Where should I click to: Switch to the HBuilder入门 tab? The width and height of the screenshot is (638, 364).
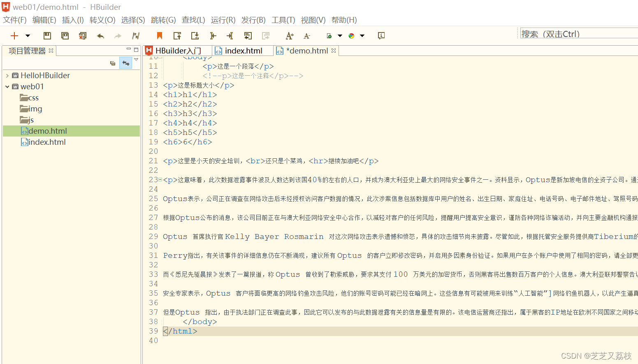click(178, 51)
